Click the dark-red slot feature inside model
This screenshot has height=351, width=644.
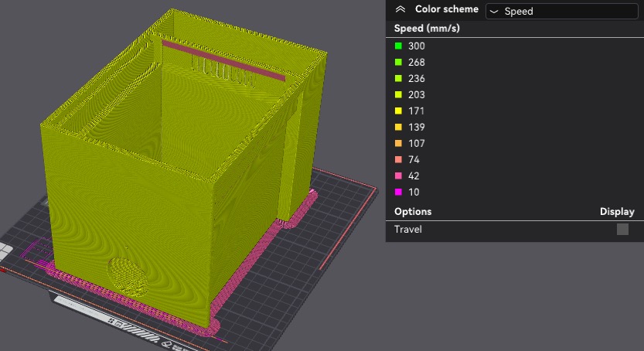(x=223, y=60)
